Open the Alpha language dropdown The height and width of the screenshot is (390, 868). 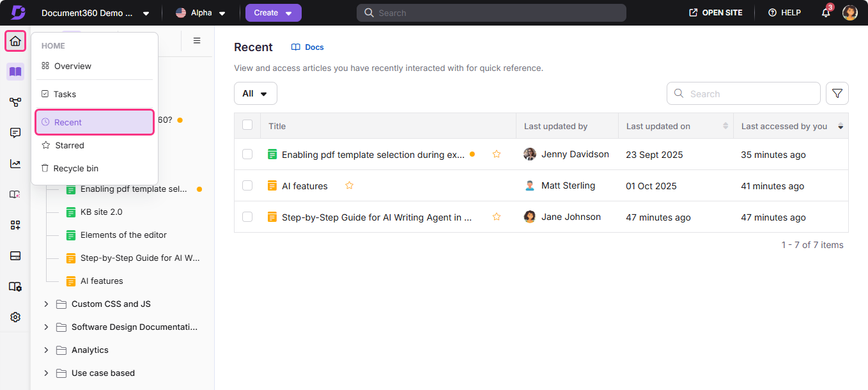[x=201, y=12]
